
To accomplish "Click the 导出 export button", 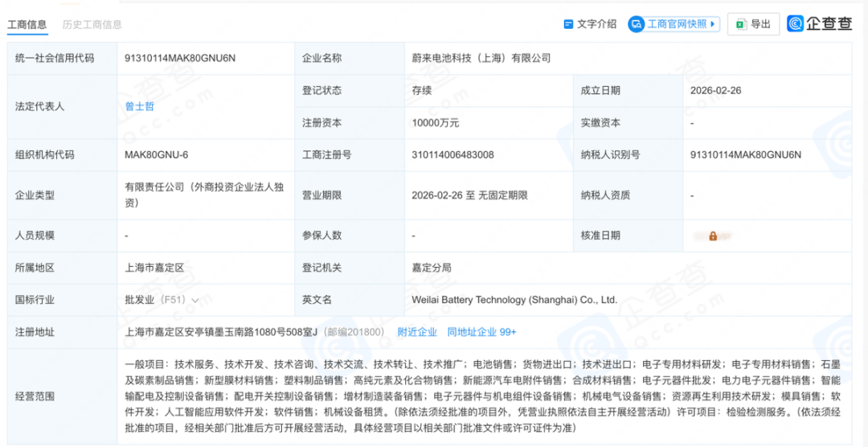I will click(753, 24).
